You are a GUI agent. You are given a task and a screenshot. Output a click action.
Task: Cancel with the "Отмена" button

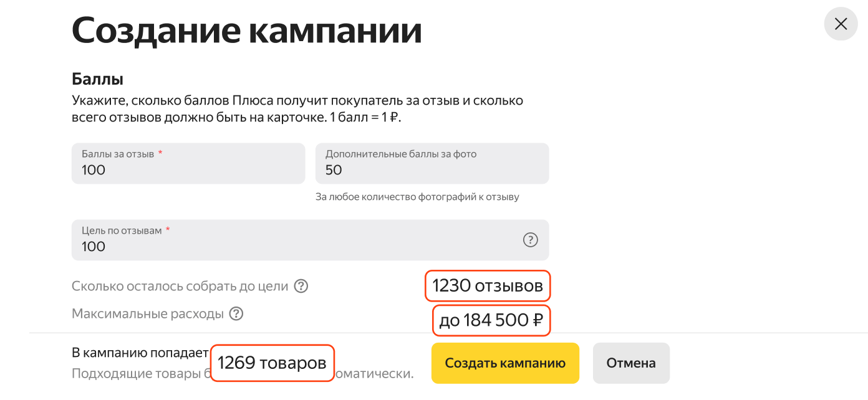pyautogui.click(x=631, y=363)
